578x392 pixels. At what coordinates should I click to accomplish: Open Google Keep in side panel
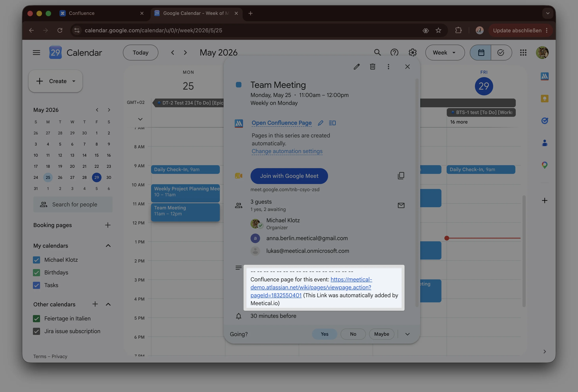545,99
